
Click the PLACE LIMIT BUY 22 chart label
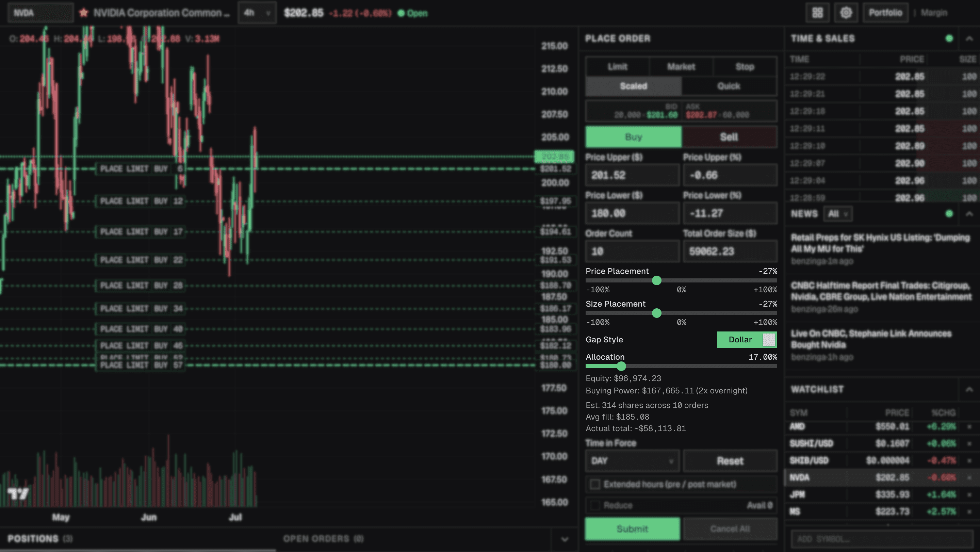[141, 260]
